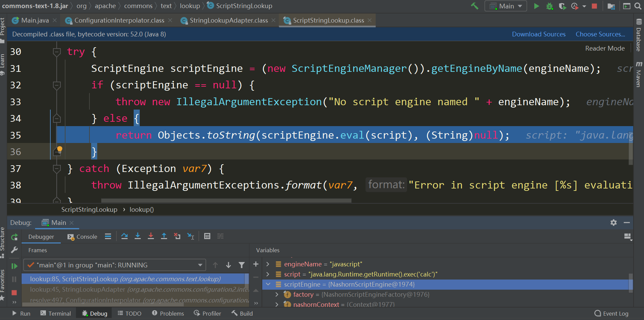Toggle Reader Mode in the editor

(x=605, y=48)
